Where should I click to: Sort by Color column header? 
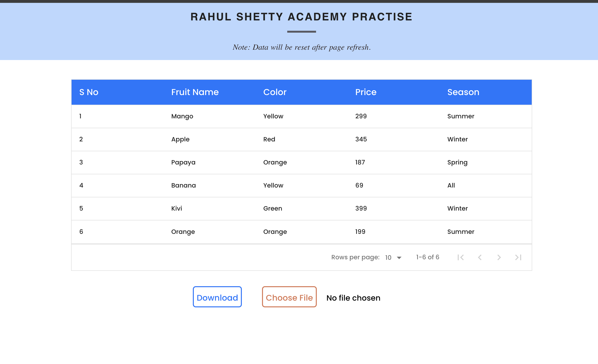tap(275, 92)
